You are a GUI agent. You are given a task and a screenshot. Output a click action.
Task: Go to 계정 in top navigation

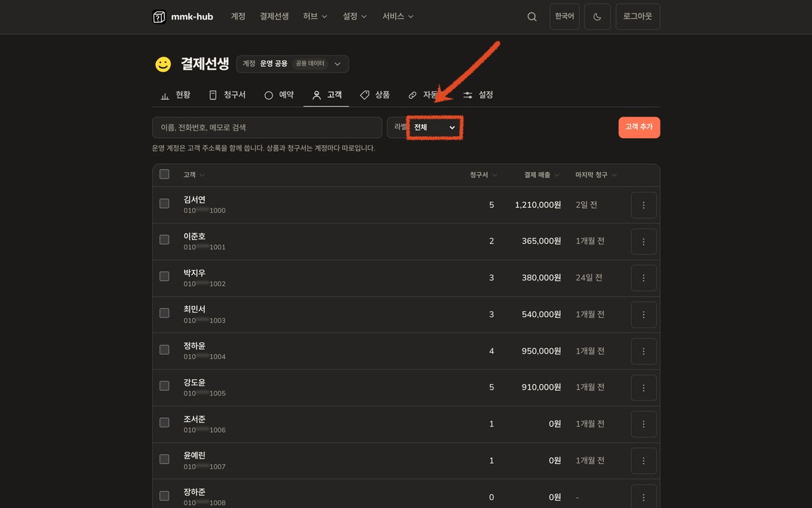click(x=238, y=16)
